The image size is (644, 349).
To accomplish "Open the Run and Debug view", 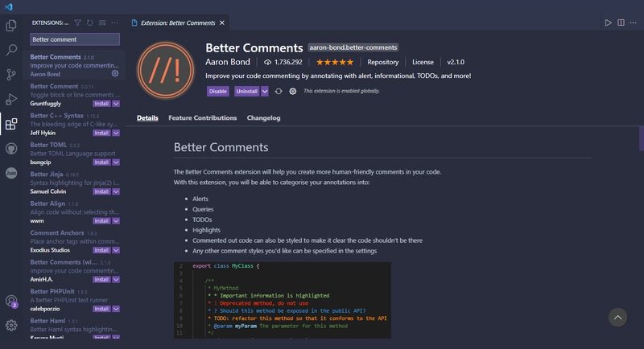I will coord(11,99).
